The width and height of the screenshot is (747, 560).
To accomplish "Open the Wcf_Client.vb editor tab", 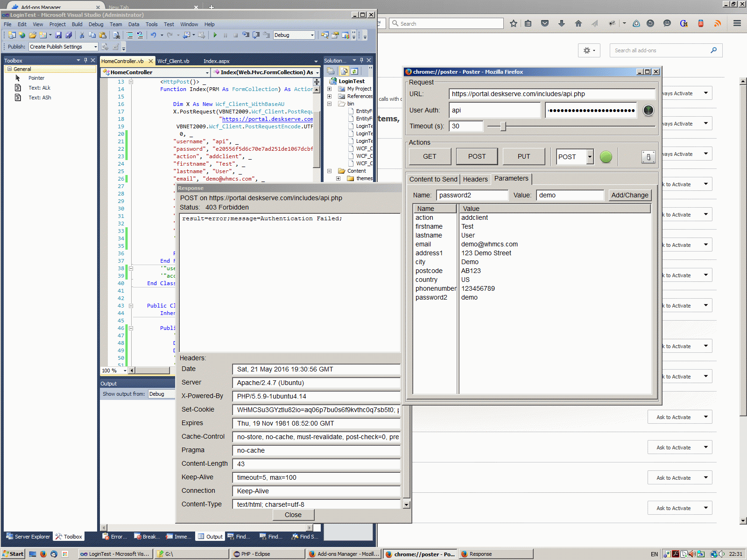I will 173,61.
